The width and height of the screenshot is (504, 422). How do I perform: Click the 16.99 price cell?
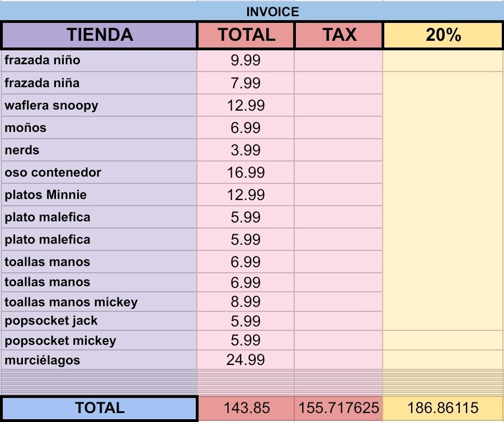point(246,173)
